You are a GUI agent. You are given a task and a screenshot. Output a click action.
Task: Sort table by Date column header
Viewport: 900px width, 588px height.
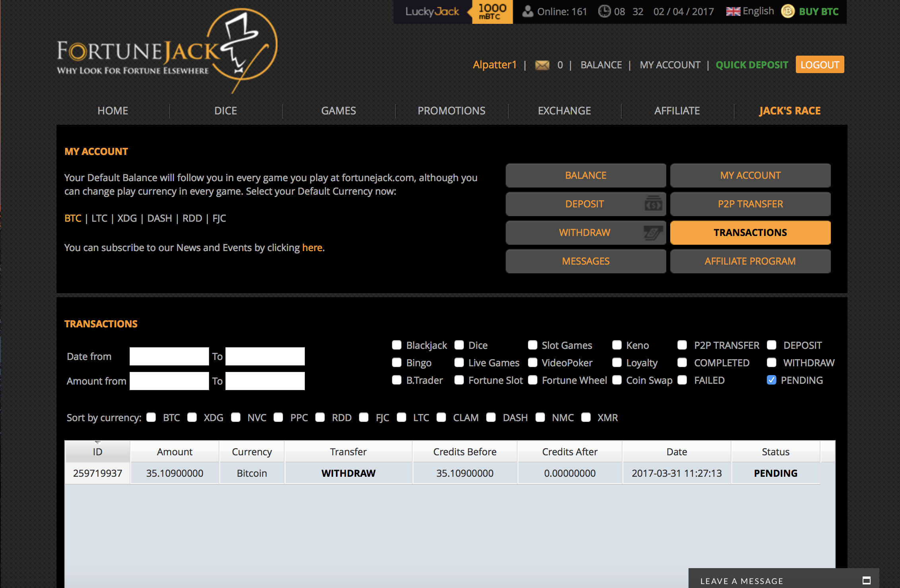coord(677,452)
